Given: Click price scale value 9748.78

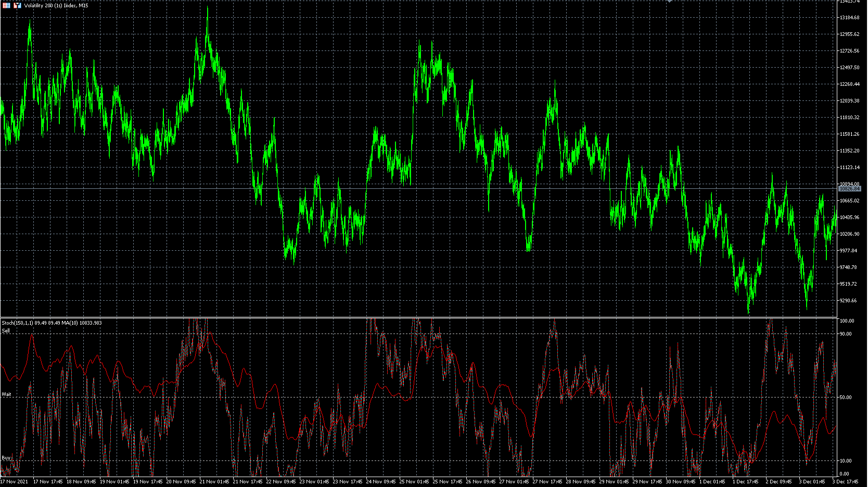Looking at the screenshot, I should [848, 267].
